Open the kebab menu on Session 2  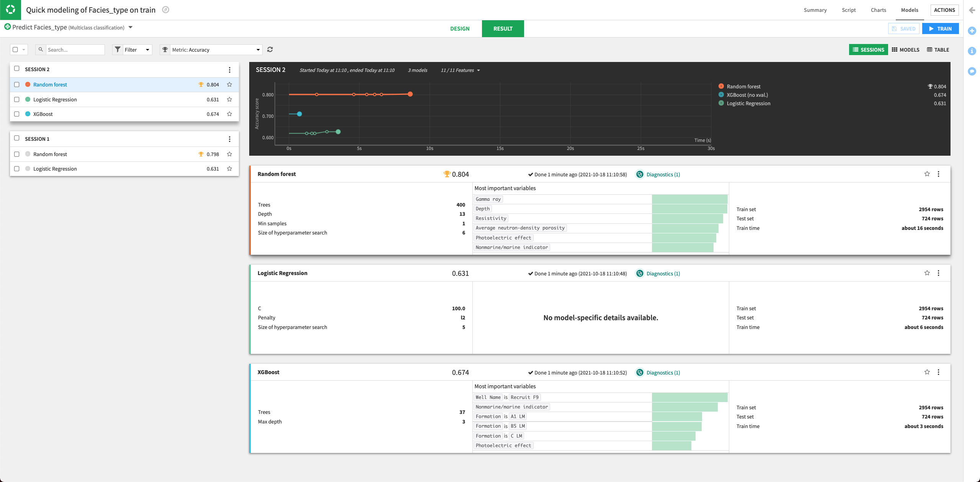(230, 70)
